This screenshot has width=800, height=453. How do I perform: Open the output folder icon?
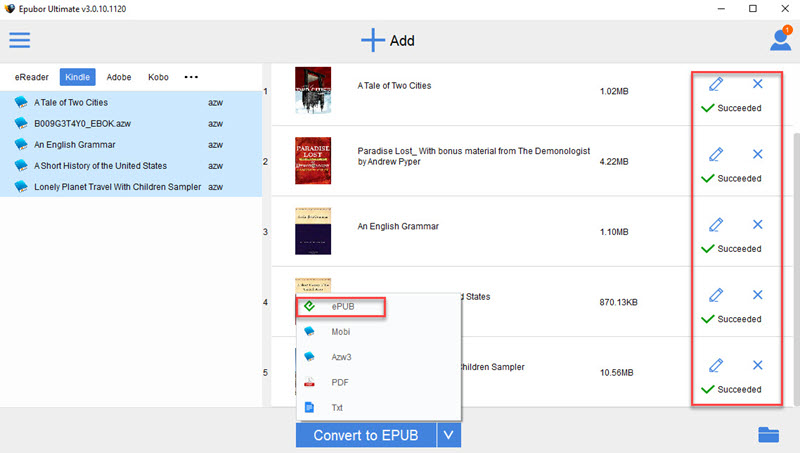point(768,435)
